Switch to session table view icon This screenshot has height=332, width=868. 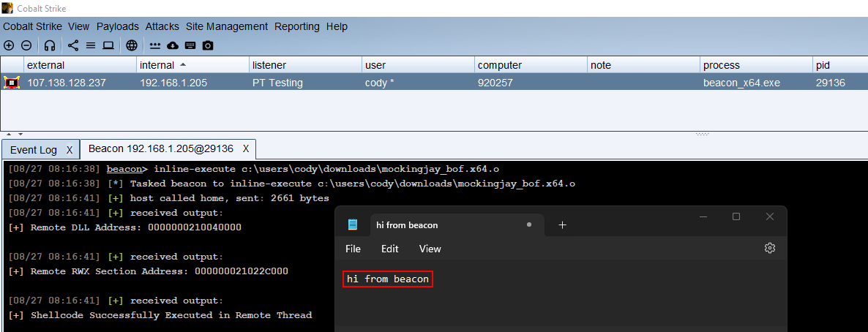pos(91,45)
